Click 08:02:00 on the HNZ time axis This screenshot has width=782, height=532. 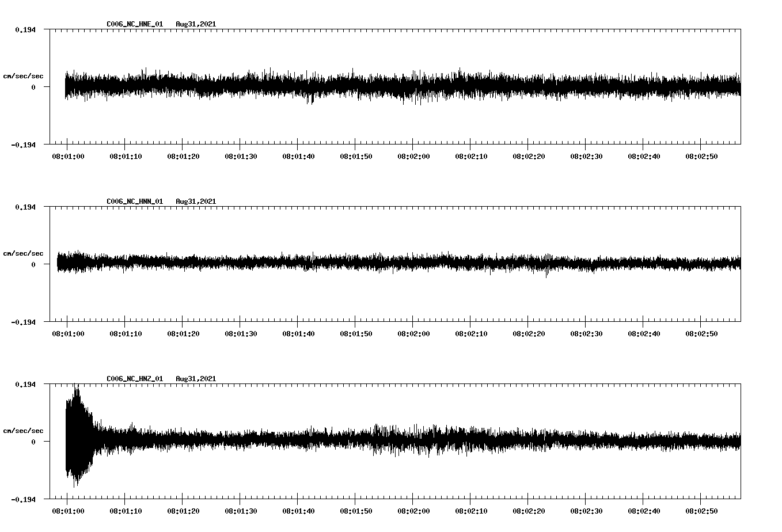[x=413, y=511]
